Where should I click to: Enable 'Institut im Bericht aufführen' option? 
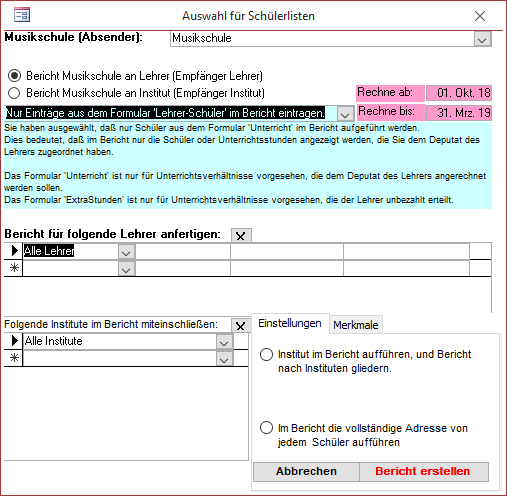tap(266, 354)
